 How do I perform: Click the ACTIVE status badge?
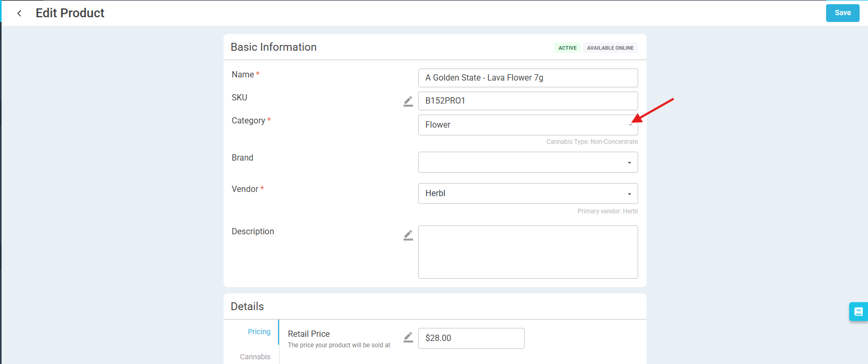pyautogui.click(x=567, y=48)
